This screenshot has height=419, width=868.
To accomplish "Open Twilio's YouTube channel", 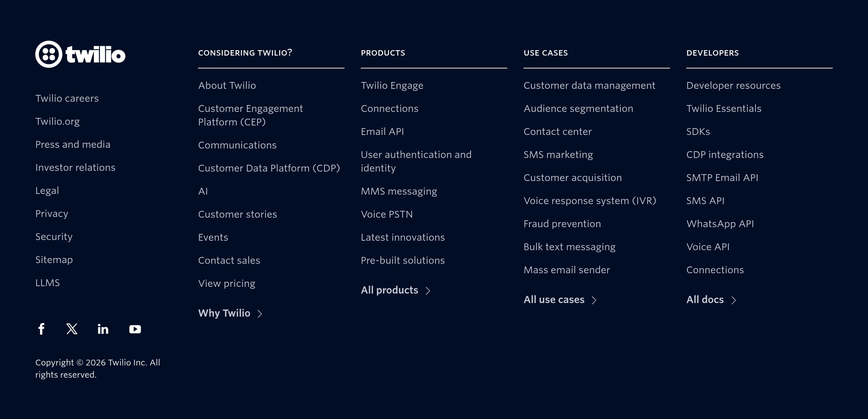I will 135,329.
